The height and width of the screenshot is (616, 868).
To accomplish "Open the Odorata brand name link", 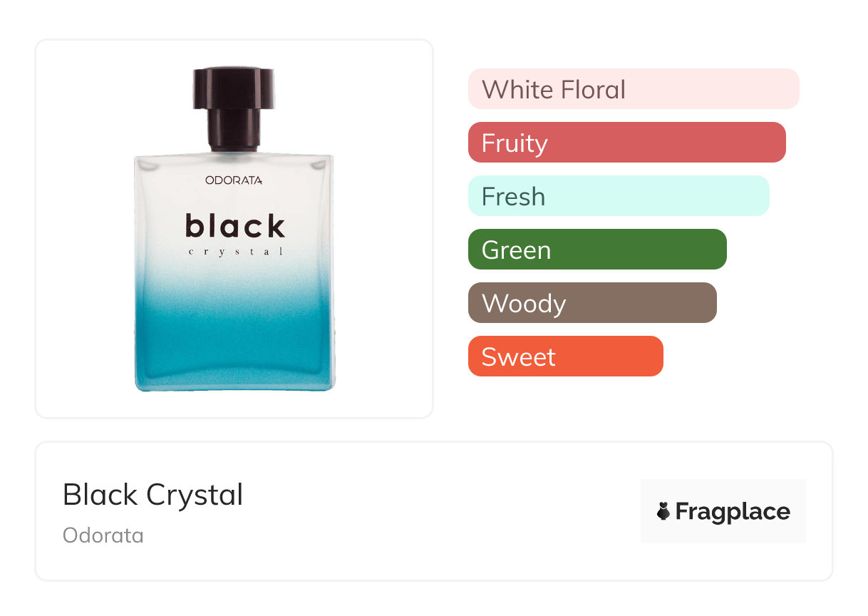I will [103, 535].
